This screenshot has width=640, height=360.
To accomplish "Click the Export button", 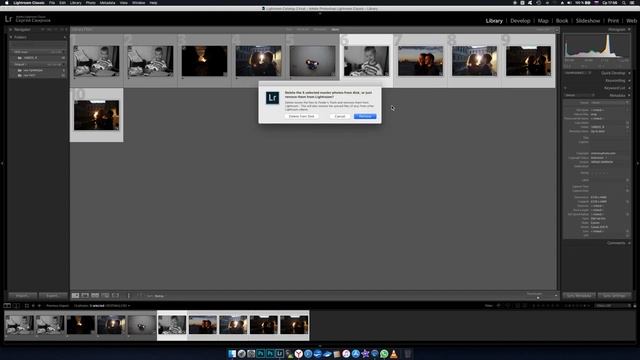I will pyautogui.click(x=53, y=296).
